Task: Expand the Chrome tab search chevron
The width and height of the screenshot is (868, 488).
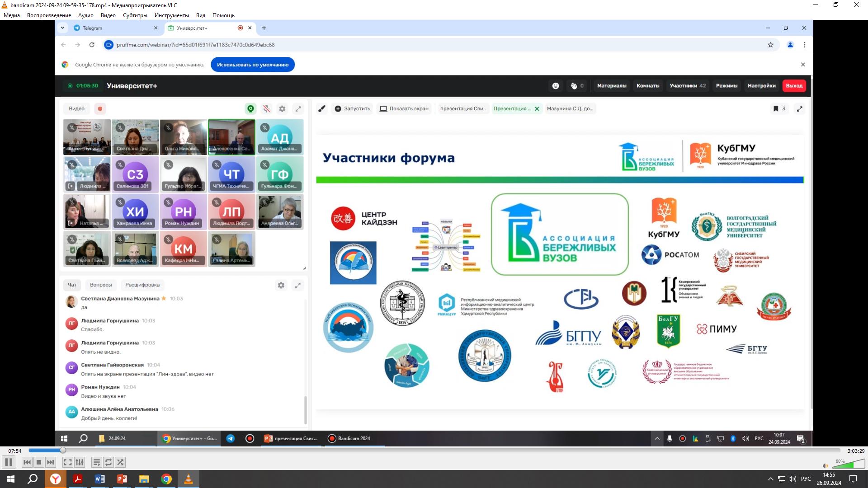Action: point(62,28)
